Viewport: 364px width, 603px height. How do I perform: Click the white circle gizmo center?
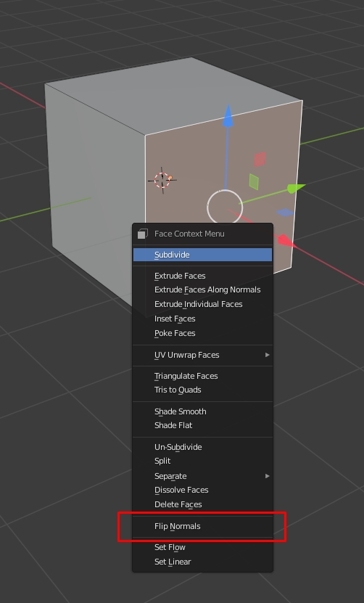click(225, 208)
